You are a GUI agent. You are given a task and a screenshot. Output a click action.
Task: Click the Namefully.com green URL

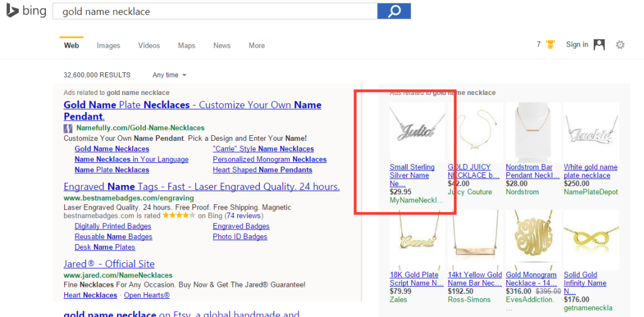(x=140, y=128)
